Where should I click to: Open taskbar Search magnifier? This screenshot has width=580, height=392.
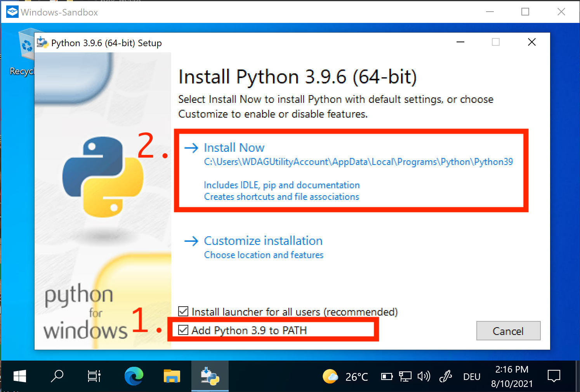coord(57,376)
